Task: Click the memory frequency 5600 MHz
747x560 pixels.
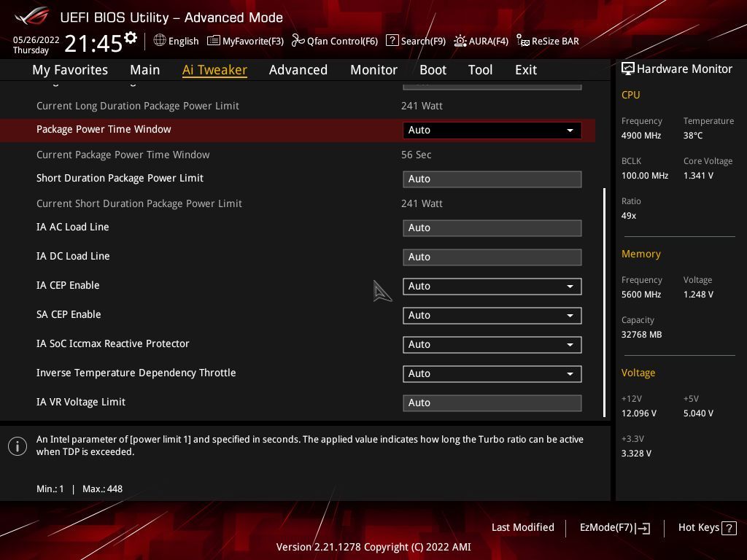Action: [640, 295]
